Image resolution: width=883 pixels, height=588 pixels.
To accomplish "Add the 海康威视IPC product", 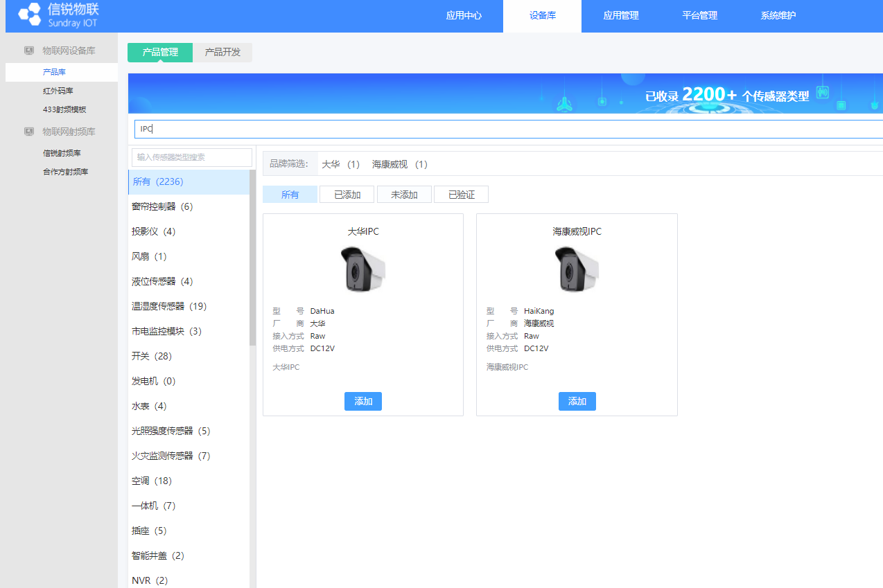I will click(x=577, y=402).
